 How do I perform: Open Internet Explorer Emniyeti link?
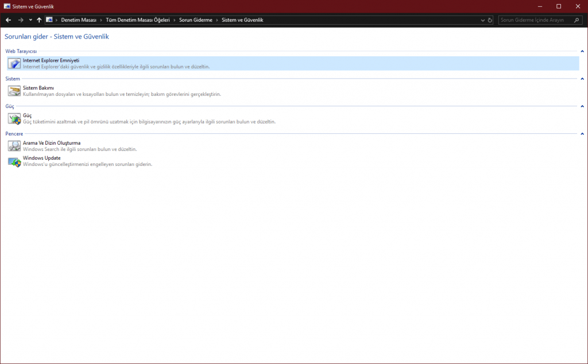[51, 60]
